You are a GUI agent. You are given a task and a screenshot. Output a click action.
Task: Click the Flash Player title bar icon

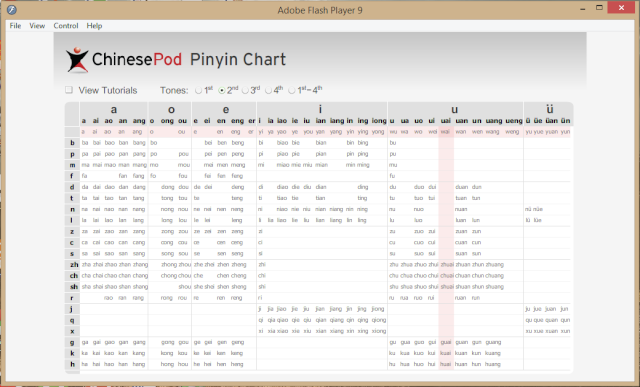tap(11, 9)
